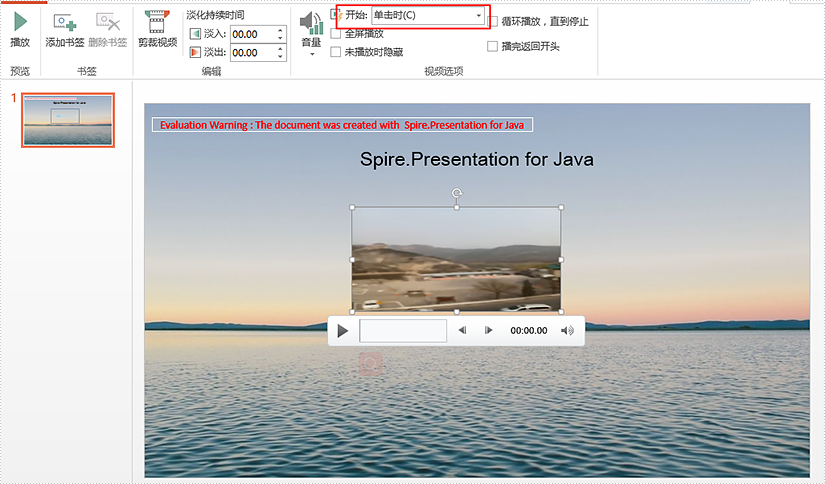Click the video's right-middle resize handle
Image resolution: width=825 pixels, height=484 pixels.
tap(561, 259)
